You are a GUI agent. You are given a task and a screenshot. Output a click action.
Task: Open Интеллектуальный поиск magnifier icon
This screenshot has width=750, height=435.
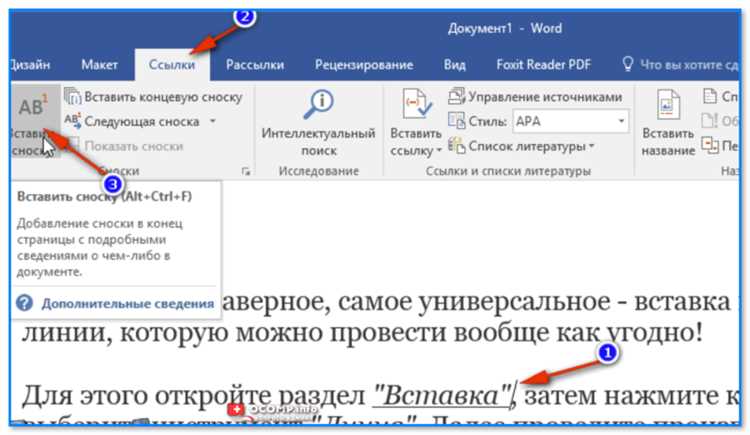[x=319, y=105]
